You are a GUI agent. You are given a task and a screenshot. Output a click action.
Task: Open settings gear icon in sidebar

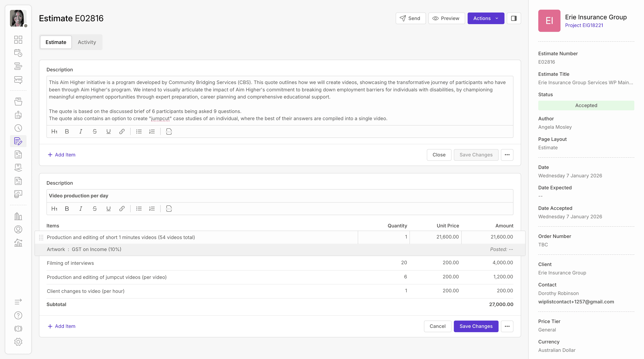point(18,342)
